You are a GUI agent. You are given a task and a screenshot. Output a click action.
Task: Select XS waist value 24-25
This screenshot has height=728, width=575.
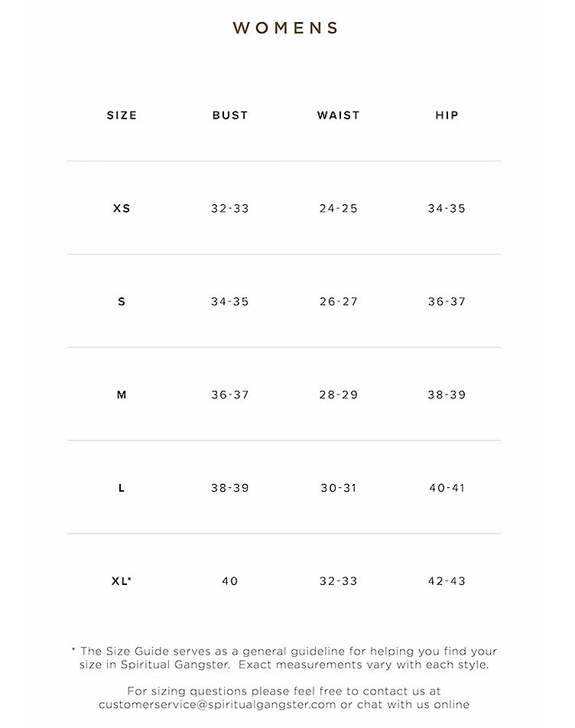(338, 209)
